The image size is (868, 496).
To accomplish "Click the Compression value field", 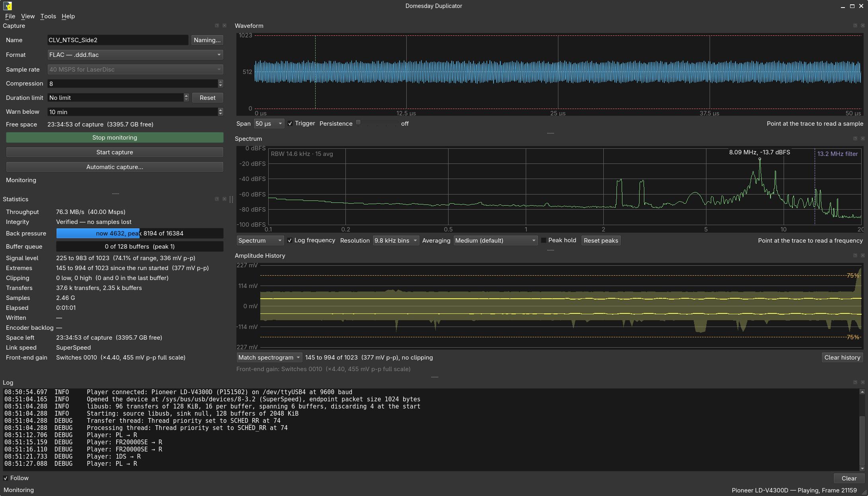I will [133, 84].
